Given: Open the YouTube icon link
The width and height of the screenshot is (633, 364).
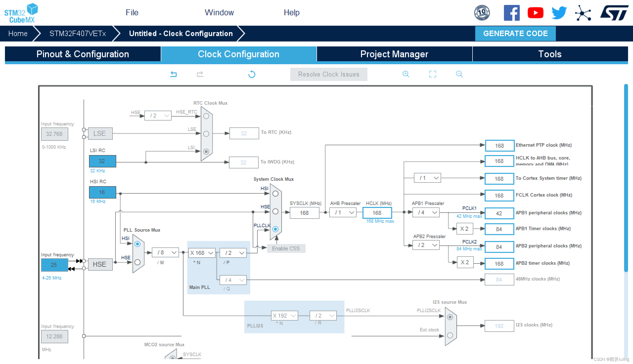Looking at the screenshot, I should (x=535, y=13).
